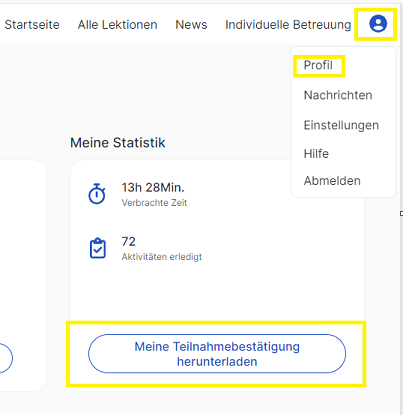Choose Einstellungen from the dropdown menu
The image size is (403, 415).
pos(341,125)
